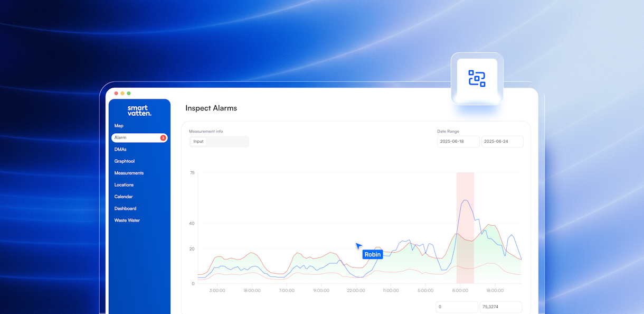
Task: Click the red highlighted alarm region on the chart
Action: tap(465, 227)
